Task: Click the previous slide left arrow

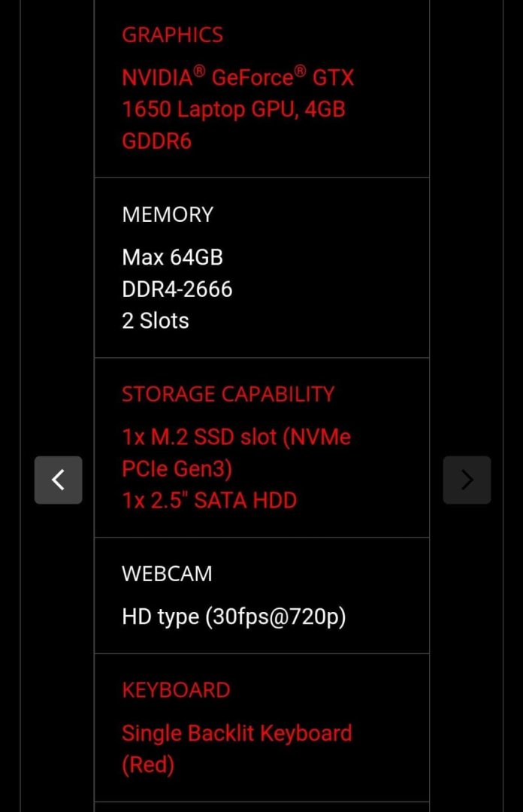Action: 59,480
